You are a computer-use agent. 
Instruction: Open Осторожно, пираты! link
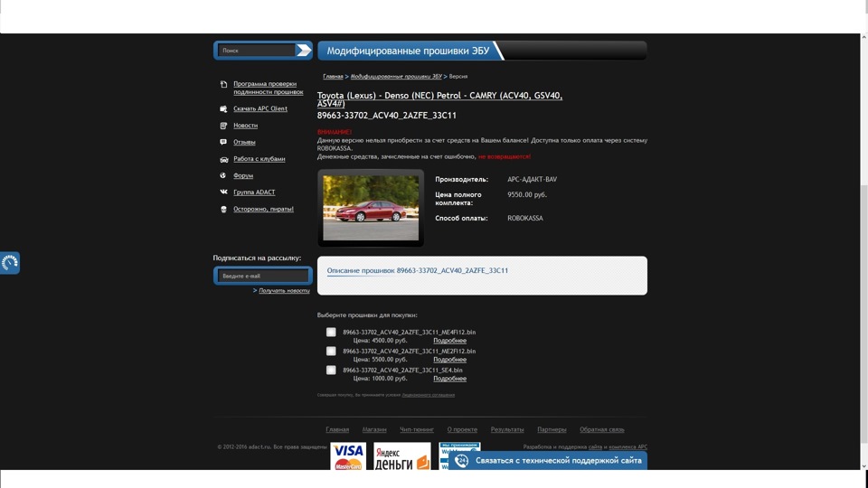pyautogui.click(x=263, y=209)
